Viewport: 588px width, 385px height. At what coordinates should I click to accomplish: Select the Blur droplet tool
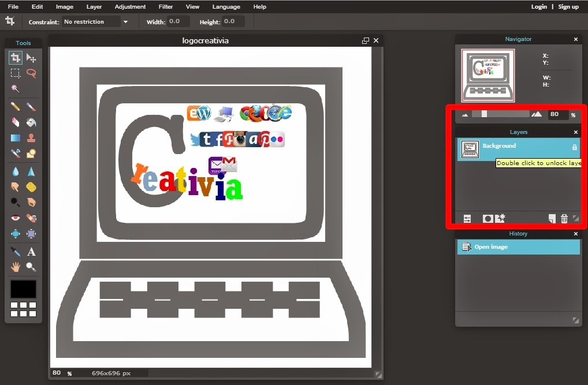[x=16, y=171]
